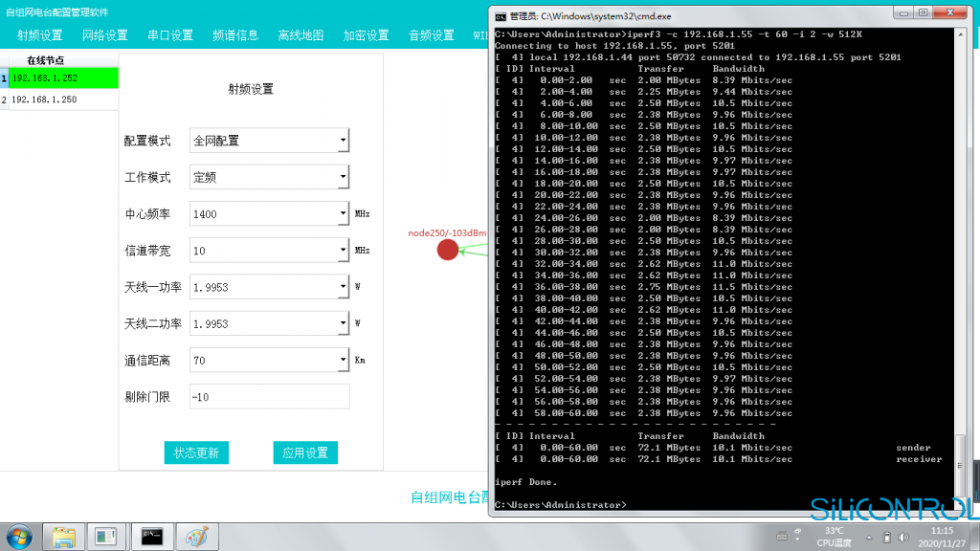The height and width of the screenshot is (551, 980).
Task: Open the 信道带宽 dropdown
Action: (x=343, y=251)
